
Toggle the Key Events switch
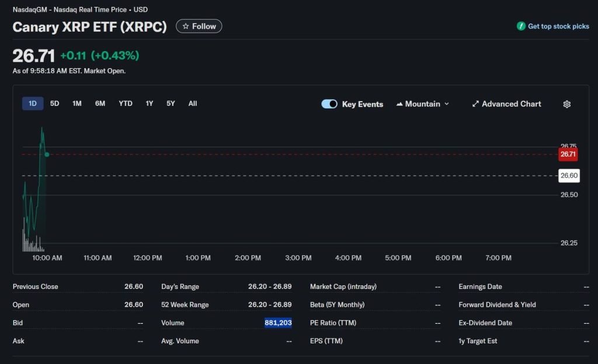pyautogui.click(x=329, y=104)
